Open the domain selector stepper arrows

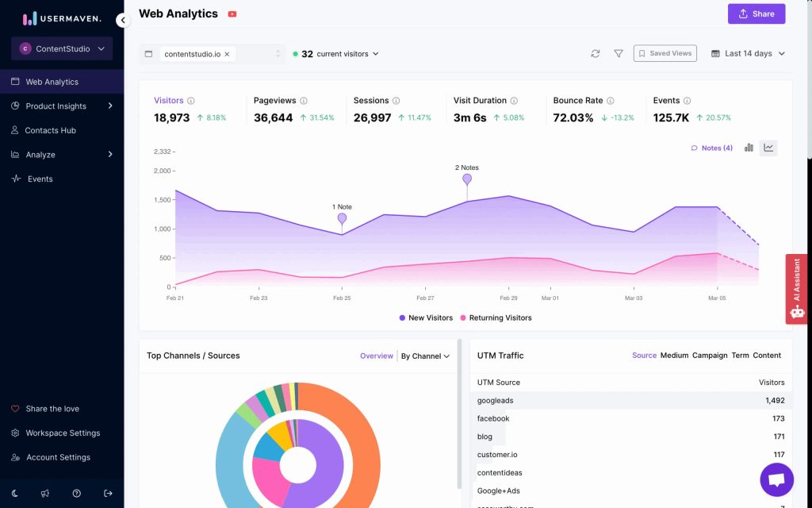point(278,54)
